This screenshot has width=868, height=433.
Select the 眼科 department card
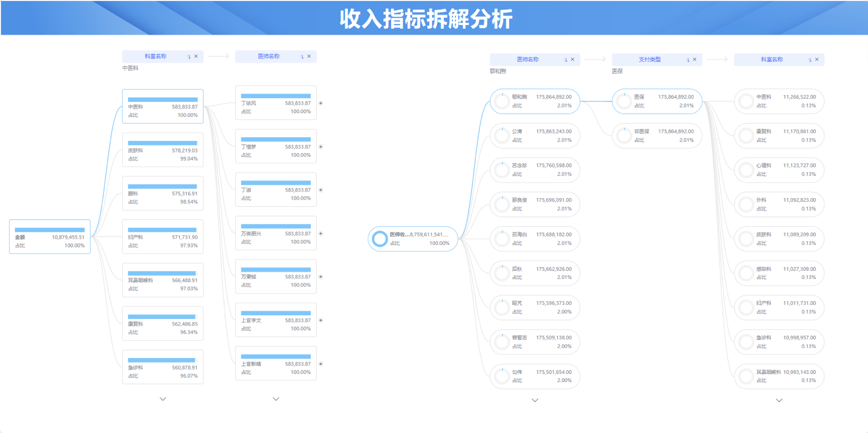pyautogui.click(x=163, y=193)
